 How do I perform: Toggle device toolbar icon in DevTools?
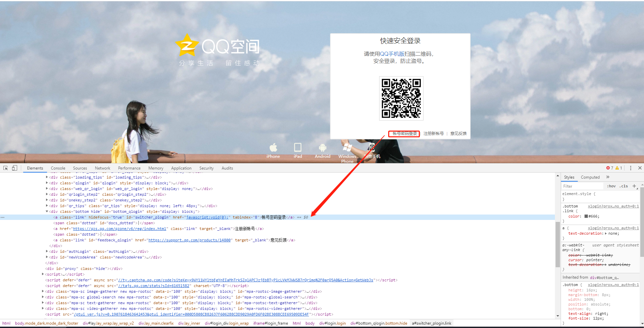pos(14,168)
